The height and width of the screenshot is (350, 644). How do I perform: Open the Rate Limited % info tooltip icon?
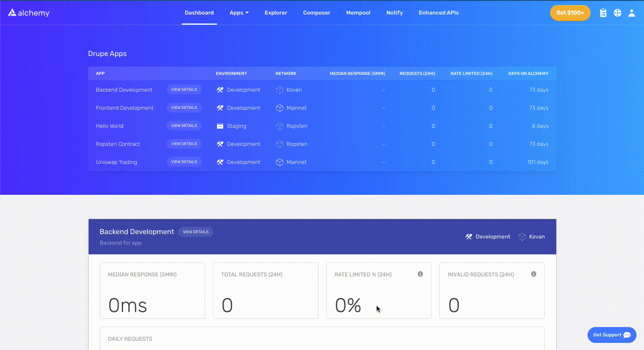click(x=420, y=274)
